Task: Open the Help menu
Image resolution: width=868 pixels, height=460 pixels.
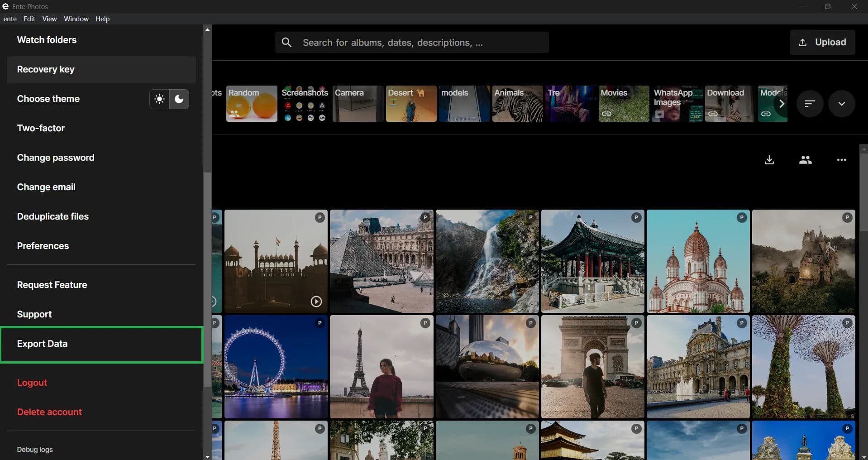Action: [x=102, y=19]
